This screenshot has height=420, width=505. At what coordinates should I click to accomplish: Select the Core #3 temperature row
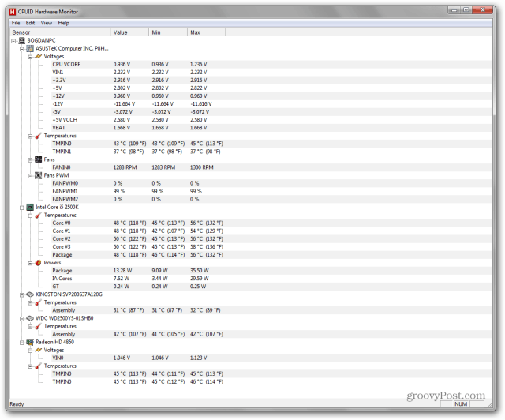click(x=62, y=246)
